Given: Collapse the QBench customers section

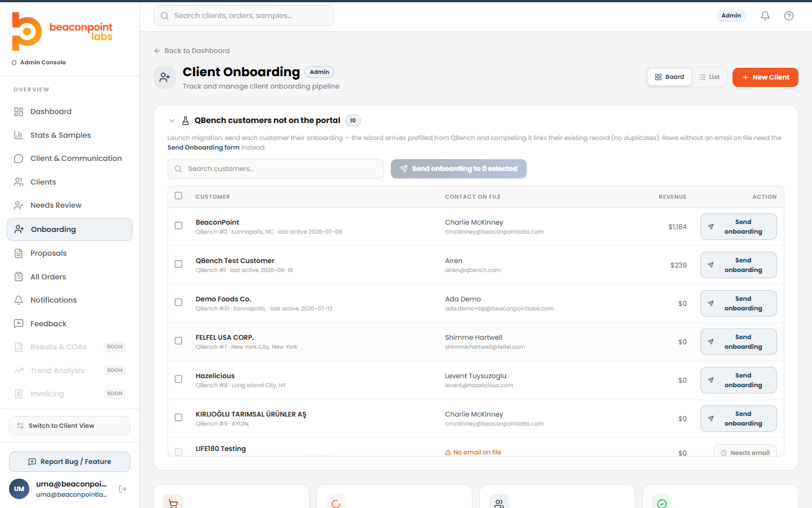Looking at the screenshot, I should [172, 120].
